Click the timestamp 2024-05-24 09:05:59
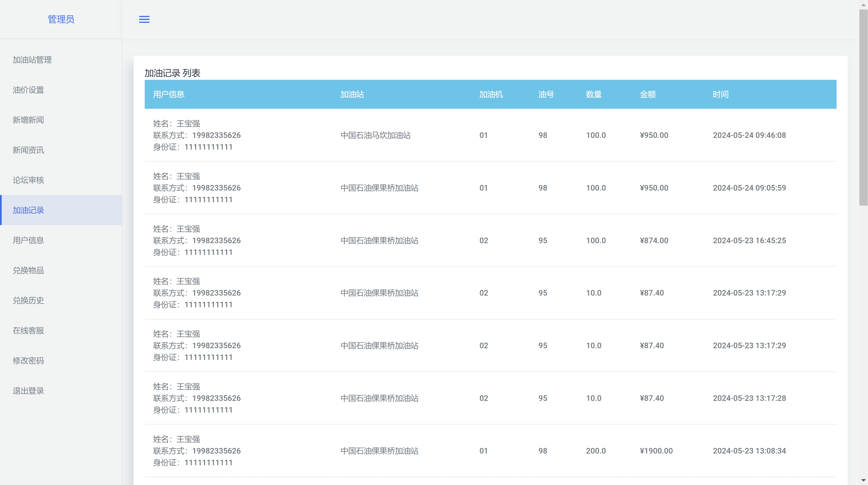The width and height of the screenshot is (868, 485). 749,188
